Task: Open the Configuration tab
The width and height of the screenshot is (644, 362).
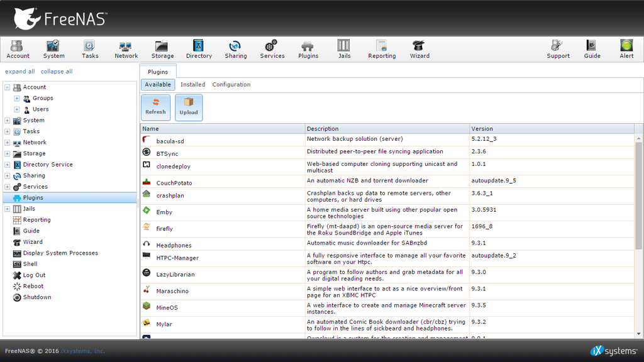Action: coord(231,84)
